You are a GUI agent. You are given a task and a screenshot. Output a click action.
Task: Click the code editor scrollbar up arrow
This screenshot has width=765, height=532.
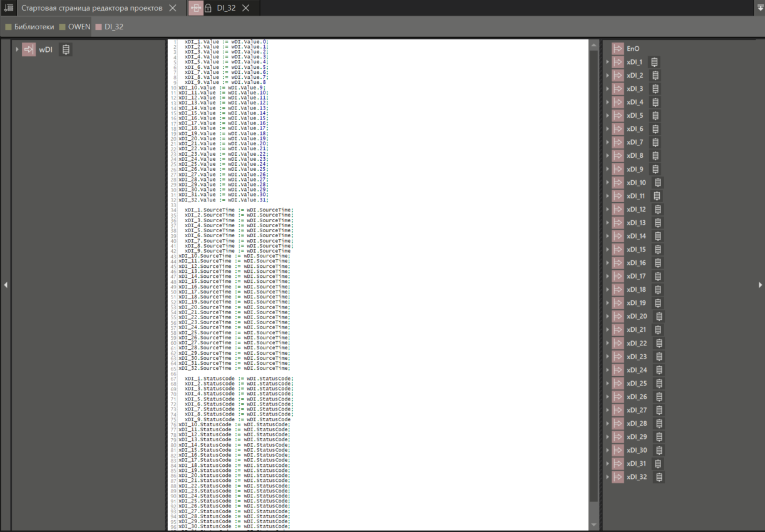[x=594, y=45]
